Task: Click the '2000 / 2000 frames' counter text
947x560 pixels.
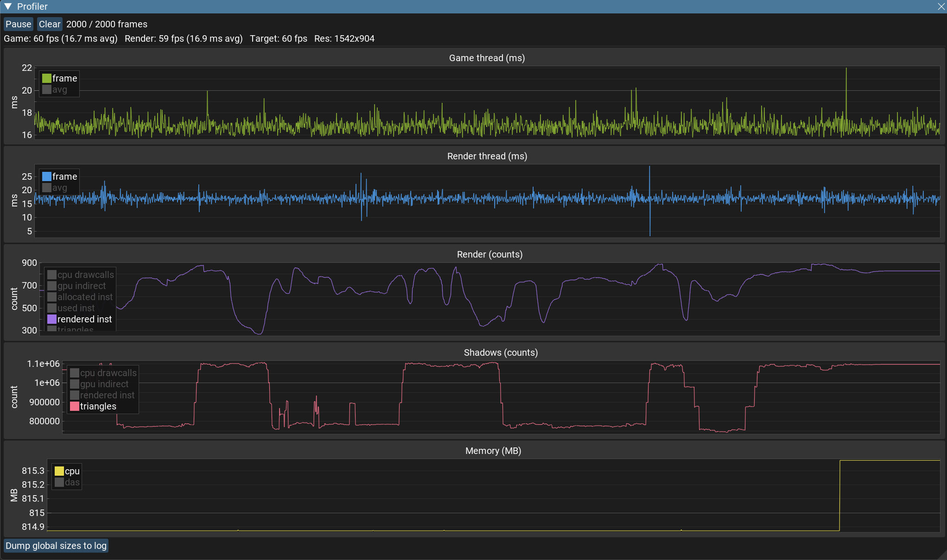Action: 107,24
